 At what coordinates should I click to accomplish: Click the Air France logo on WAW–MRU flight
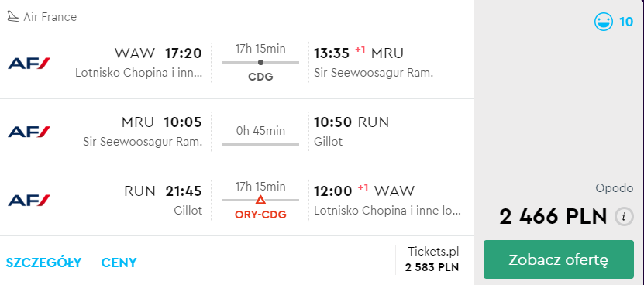tap(29, 64)
